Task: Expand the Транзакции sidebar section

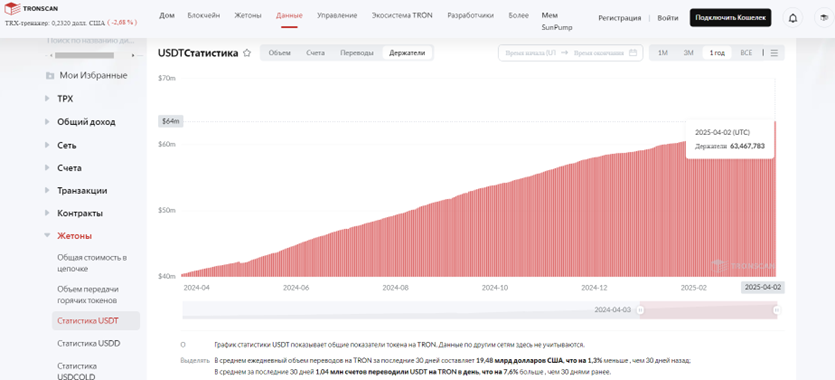Action: (x=82, y=191)
